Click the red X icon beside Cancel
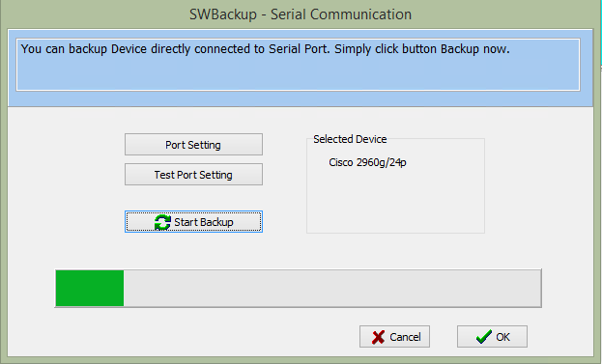This screenshot has height=364, width=602. click(x=378, y=337)
